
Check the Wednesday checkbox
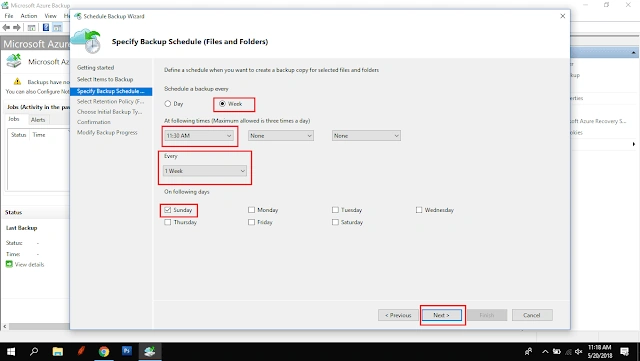coord(419,210)
